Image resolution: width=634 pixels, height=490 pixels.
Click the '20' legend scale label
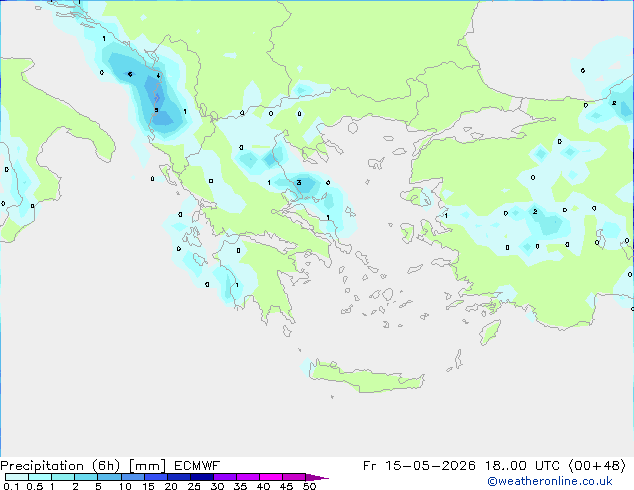pos(171,486)
